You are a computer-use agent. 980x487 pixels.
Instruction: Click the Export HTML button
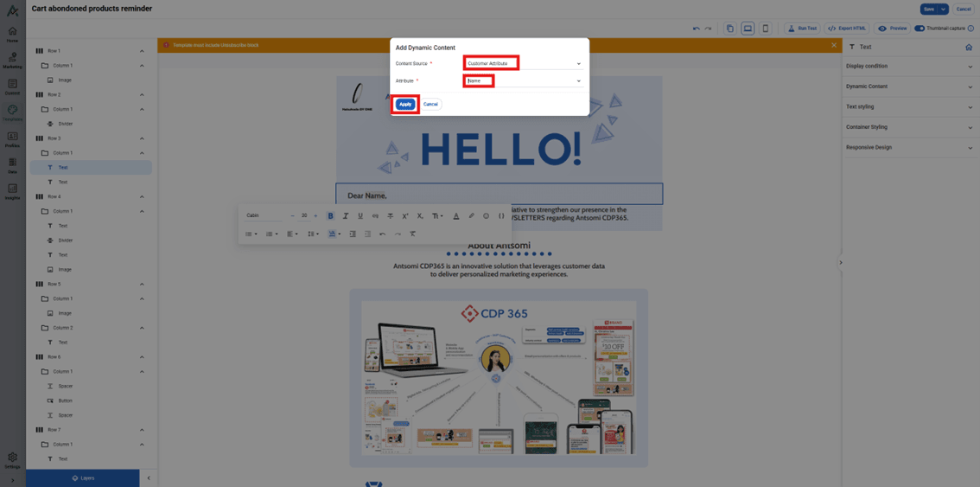tap(847, 29)
